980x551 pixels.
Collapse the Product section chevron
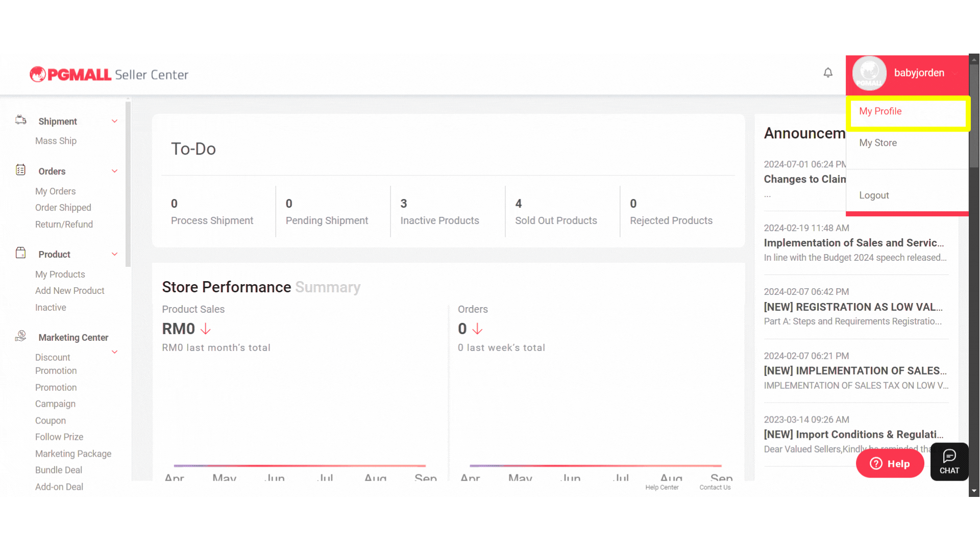[x=115, y=255]
